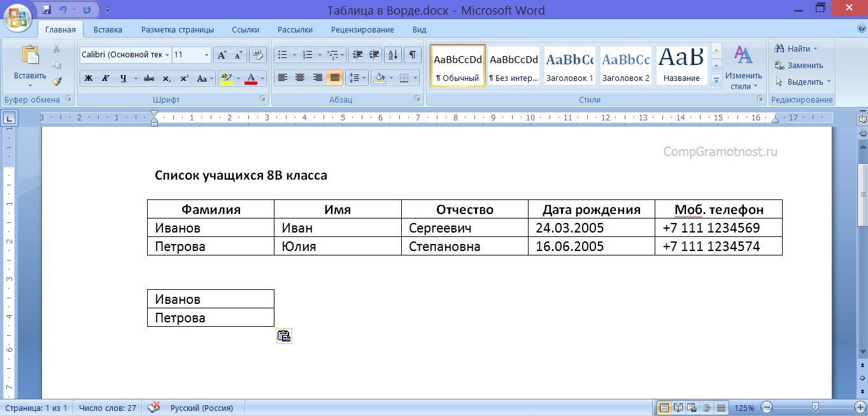The width and height of the screenshot is (868, 416).
Task: Switch to the Вставка tab
Action: 108,29
